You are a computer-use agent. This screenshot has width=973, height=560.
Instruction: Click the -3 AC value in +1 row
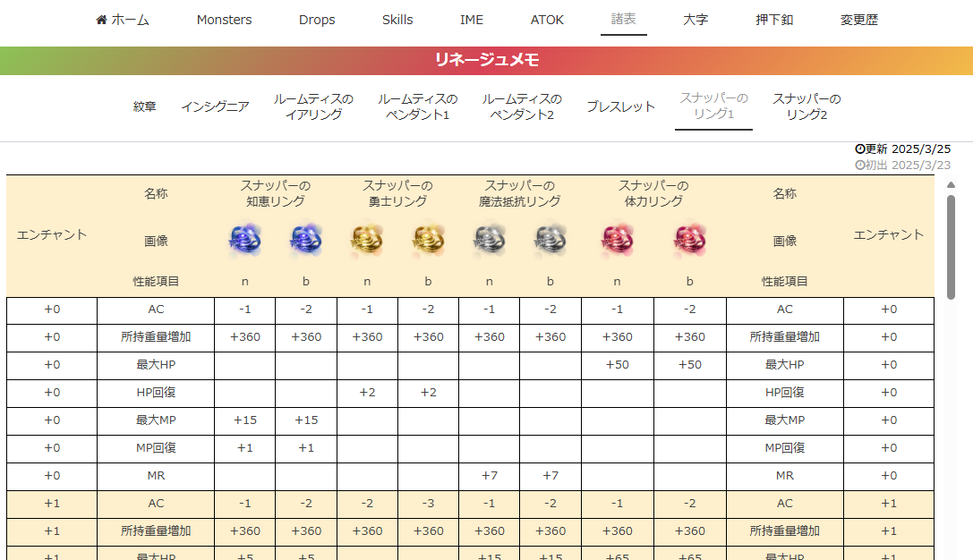point(428,504)
